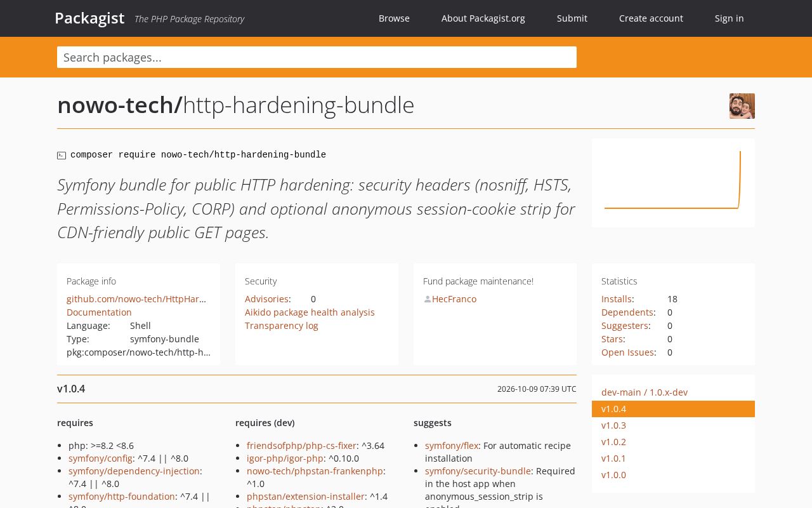Click Create account in navigation
This screenshot has height=508, width=812.
tap(651, 18)
